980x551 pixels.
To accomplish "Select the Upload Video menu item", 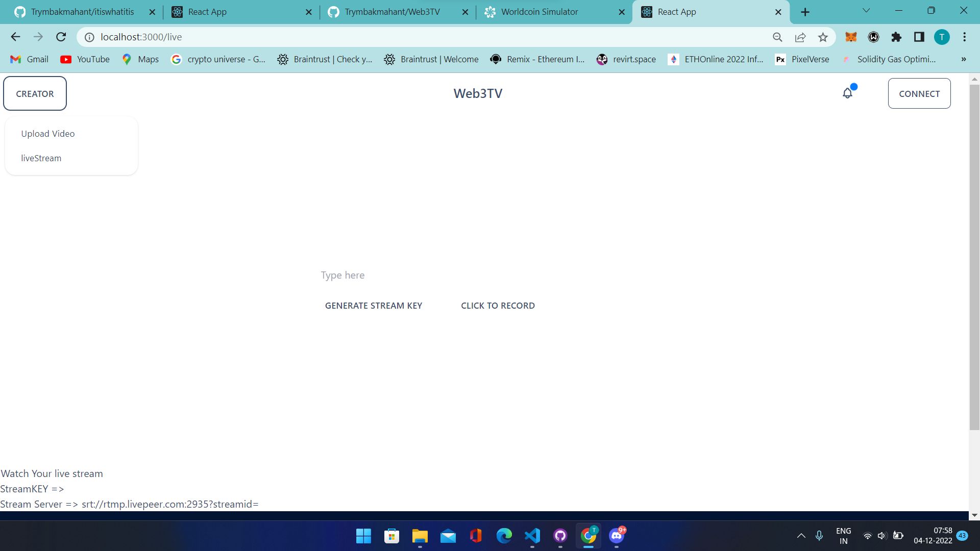I will point(47,133).
